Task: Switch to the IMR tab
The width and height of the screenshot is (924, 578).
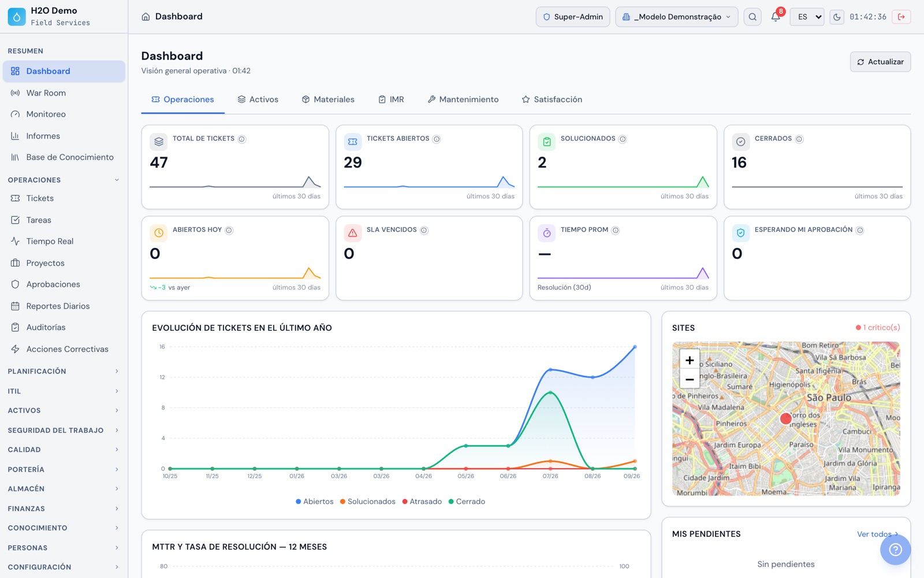Action: (391, 99)
